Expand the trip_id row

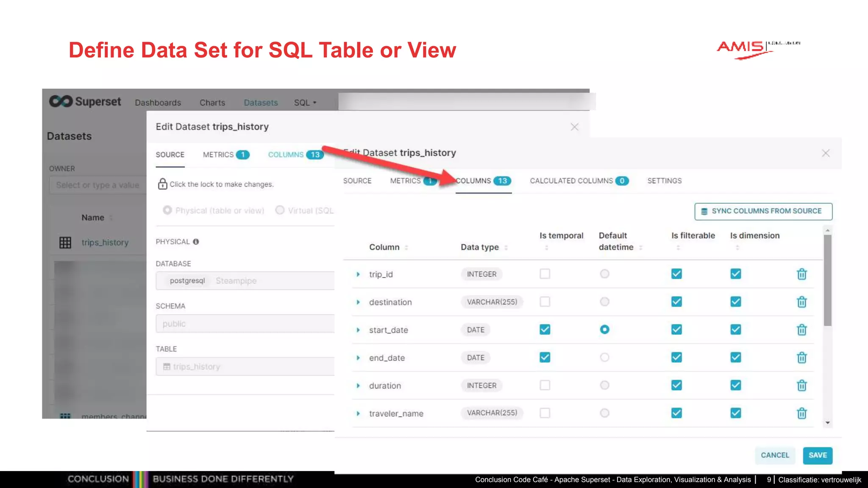pyautogui.click(x=358, y=274)
